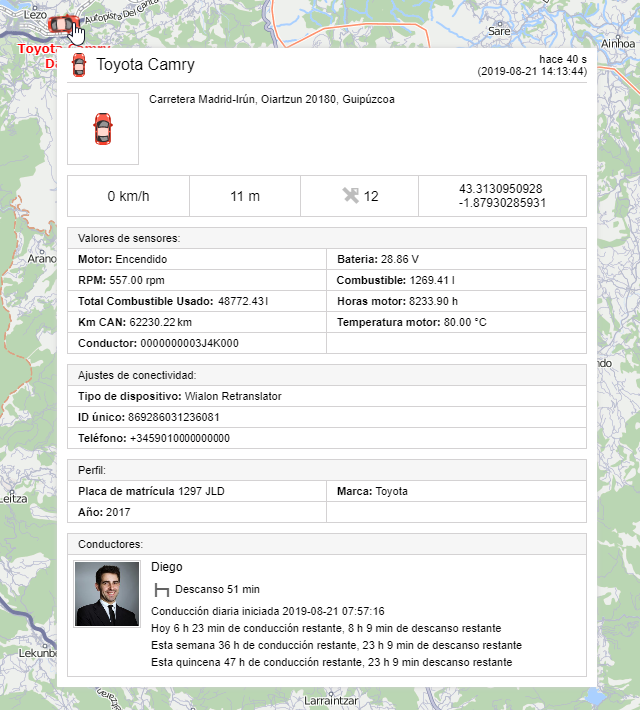Image resolution: width=640 pixels, height=710 pixels.
Task: Click the 'Marca: Toyota' cell
Action: click(x=457, y=491)
